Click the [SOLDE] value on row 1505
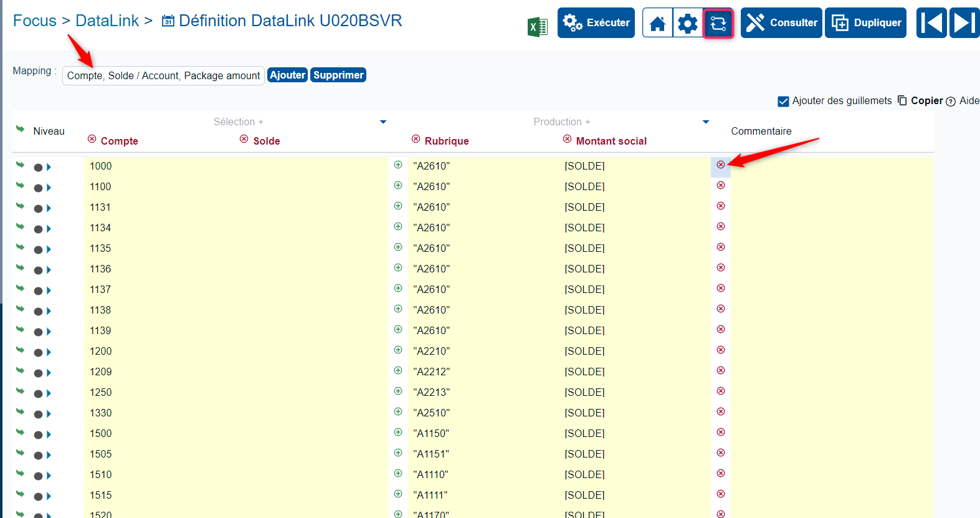The height and width of the screenshot is (518, 980). 584,454
